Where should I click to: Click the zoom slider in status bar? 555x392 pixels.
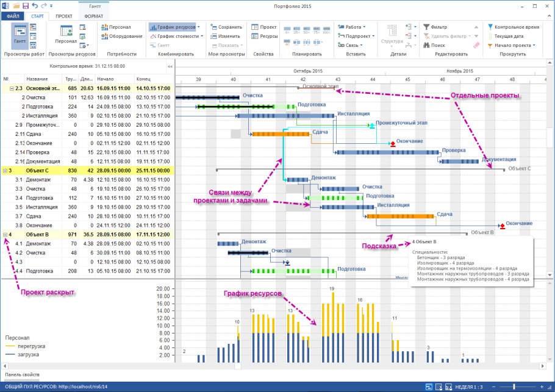tap(514, 387)
